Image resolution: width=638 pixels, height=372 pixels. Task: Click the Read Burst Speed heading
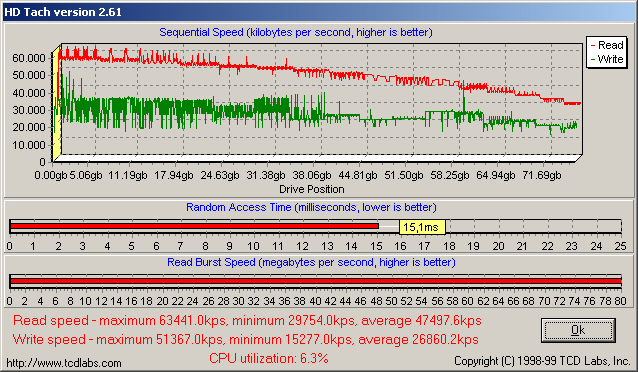coord(311,262)
